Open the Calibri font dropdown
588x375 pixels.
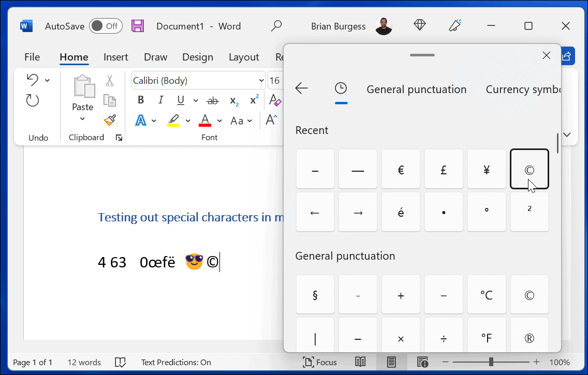point(261,80)
